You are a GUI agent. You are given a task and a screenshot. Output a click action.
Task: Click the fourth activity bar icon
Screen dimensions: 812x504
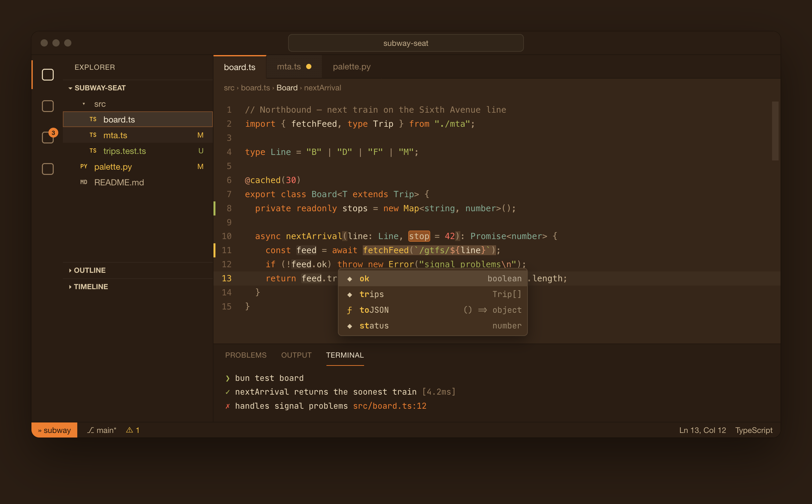pos(48,169)
